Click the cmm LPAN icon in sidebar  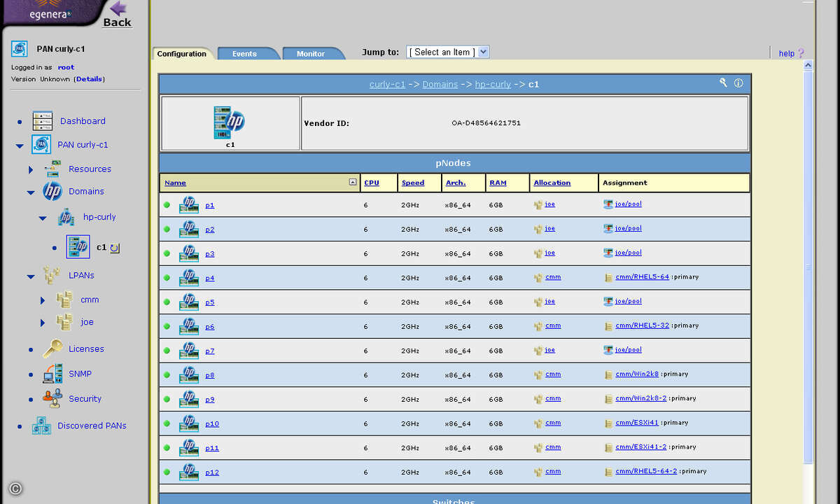click(64, 300)
